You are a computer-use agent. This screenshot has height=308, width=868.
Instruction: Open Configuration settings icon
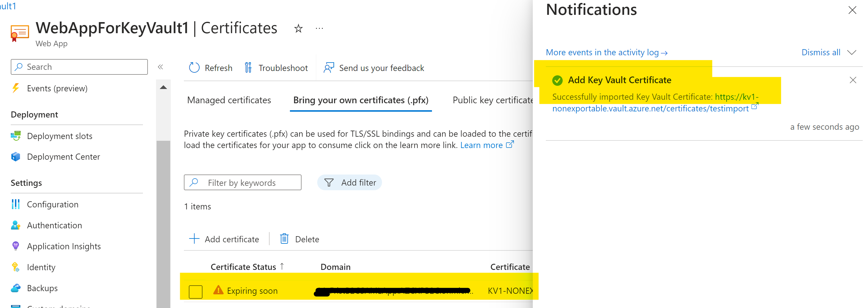[x=15, y=204]
